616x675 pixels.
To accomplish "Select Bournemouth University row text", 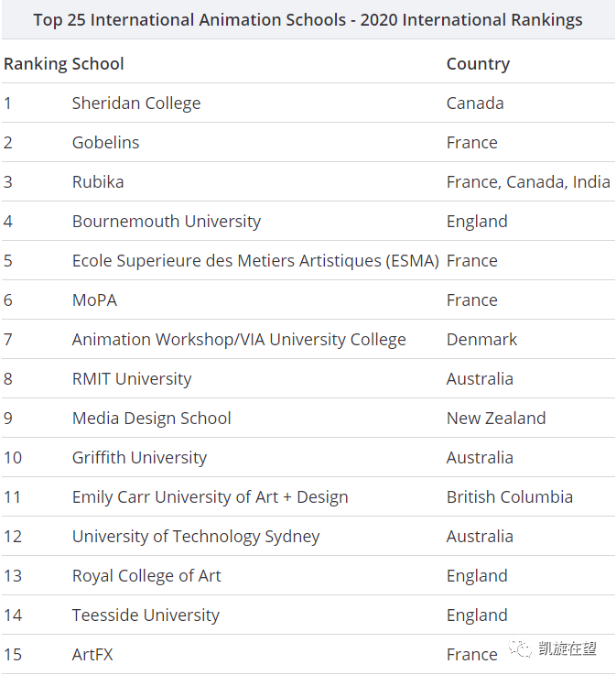I will 167,222.
